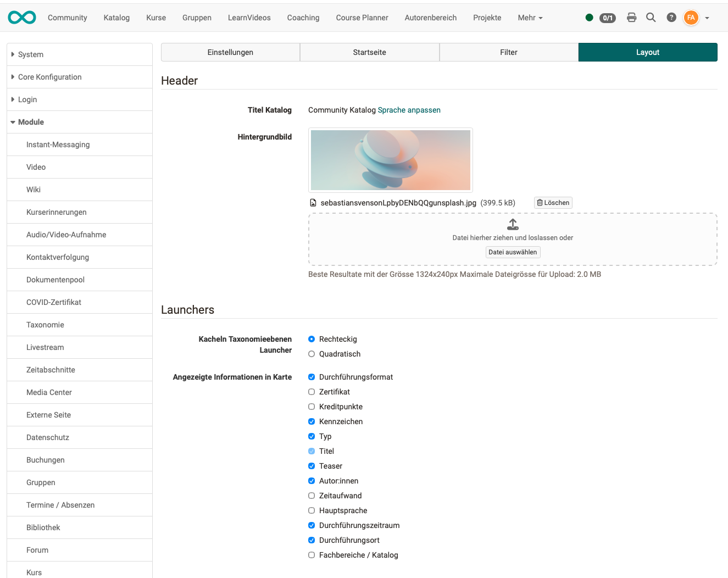This screenshot has width=728, height=578.
Task: Switch to the Filter tab
Action: (508, 52)
